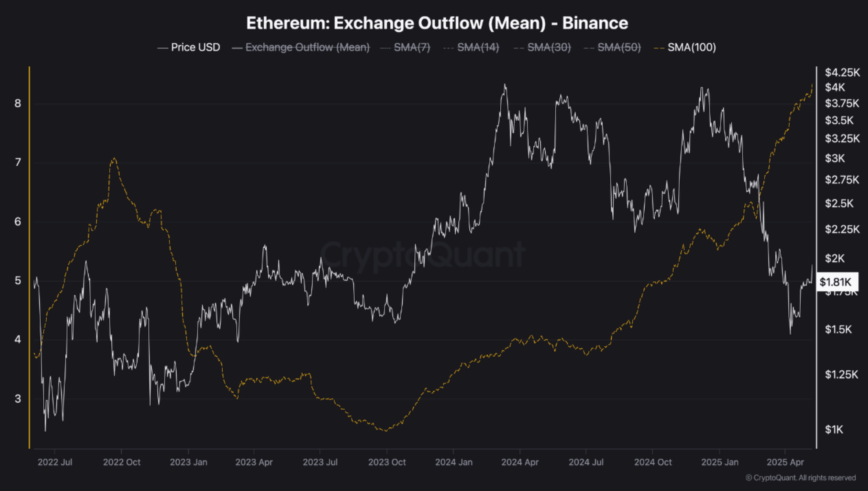Select the 2022 Jul x-axis label
The image size is (868, 491).
[55, 462]
